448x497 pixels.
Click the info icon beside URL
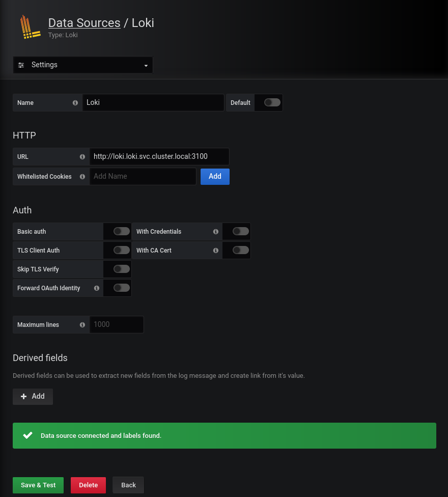[82, 156]
